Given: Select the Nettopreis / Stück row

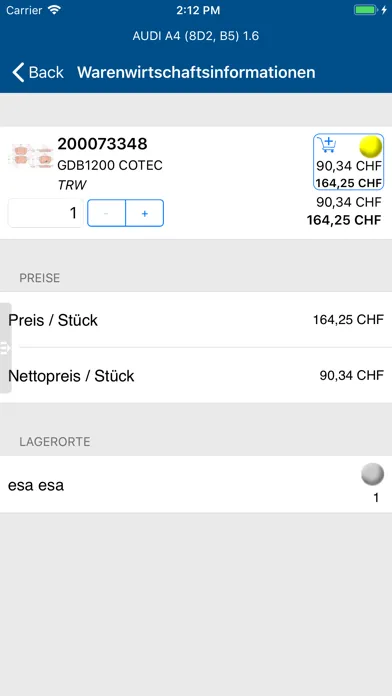Looking at the screenshot, I should tap(196, 376).
